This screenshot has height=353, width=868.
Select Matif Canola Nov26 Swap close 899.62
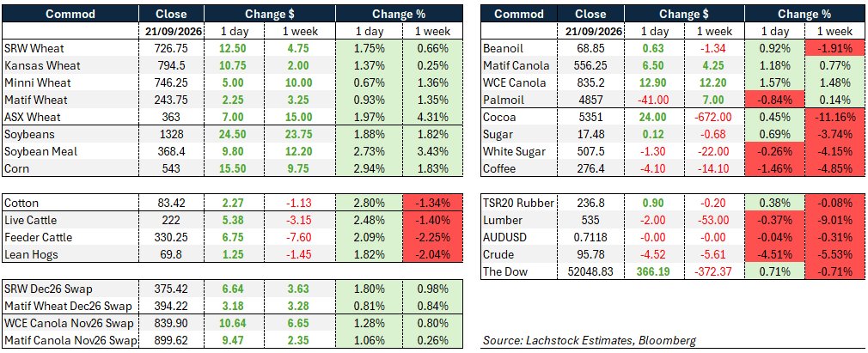coord(172,341)
